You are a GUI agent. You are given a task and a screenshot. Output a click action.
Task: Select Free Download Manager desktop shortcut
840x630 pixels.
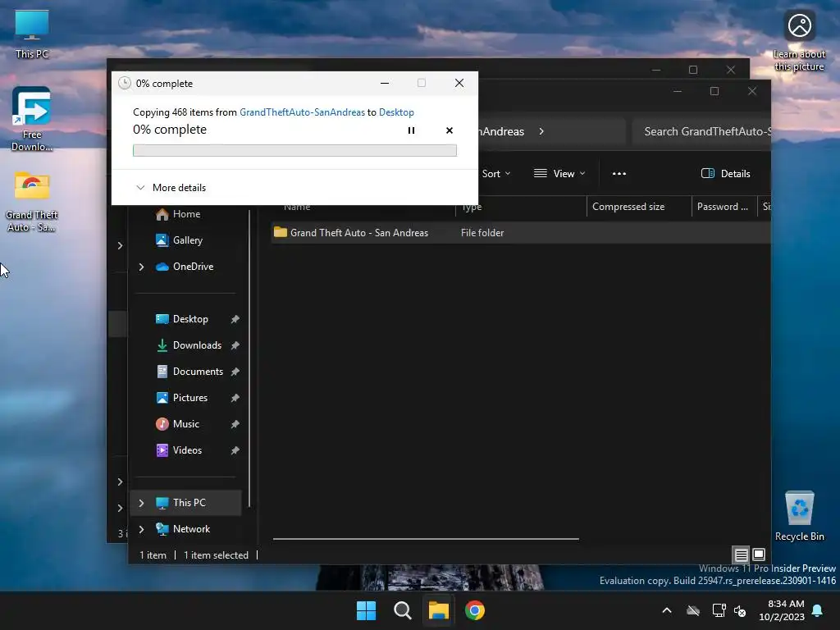pyautogui.click(x=32, y=119)
